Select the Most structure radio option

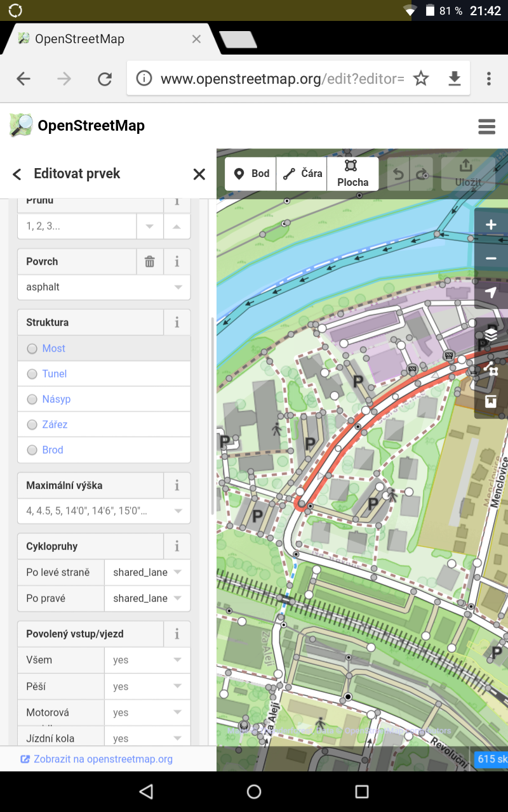104,348
